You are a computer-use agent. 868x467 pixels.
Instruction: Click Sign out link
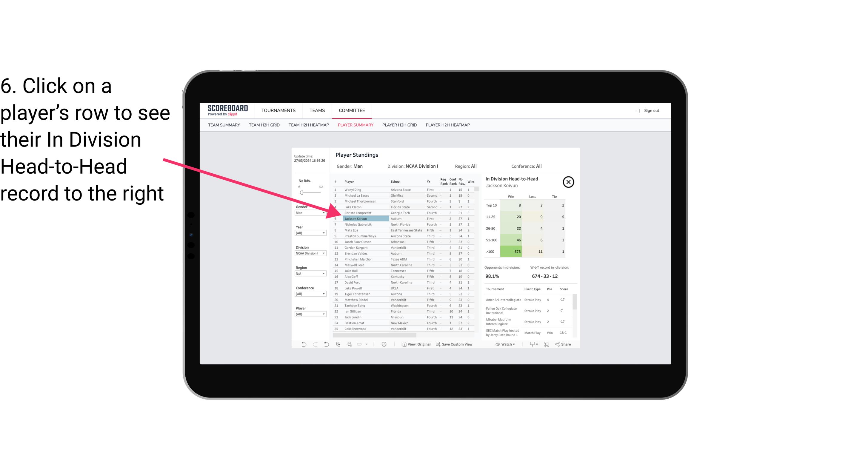[x=650, y=110]
